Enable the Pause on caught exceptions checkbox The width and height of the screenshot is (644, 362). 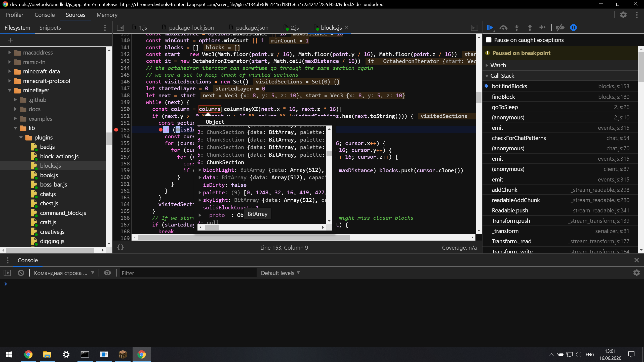tap(488, 40)
